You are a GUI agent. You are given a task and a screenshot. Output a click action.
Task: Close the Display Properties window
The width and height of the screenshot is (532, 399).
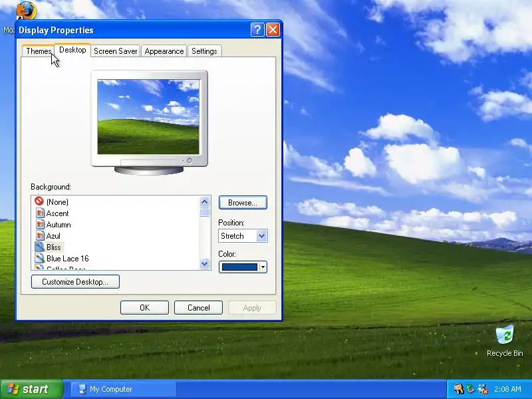[x=273, y=30]
